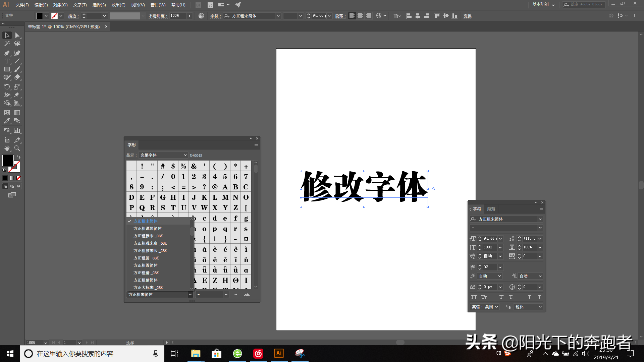
Task: Toggle Underline in Character panel
Action: point(529,297)
